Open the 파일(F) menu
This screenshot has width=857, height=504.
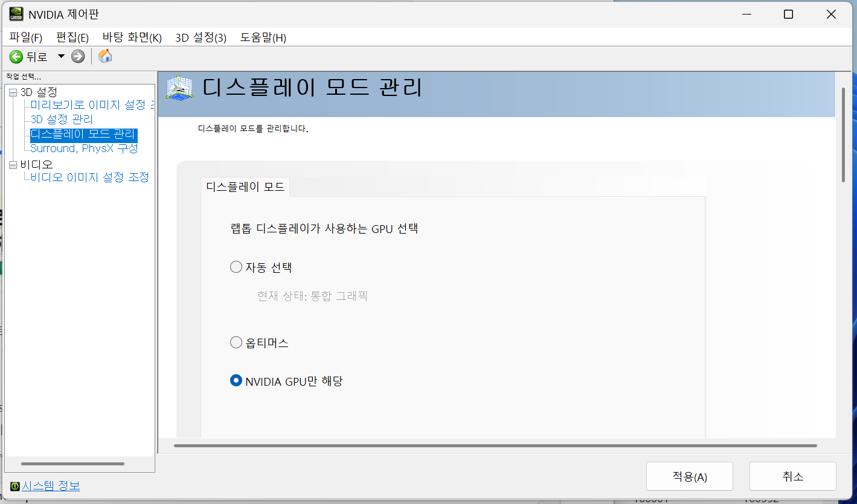25,37
